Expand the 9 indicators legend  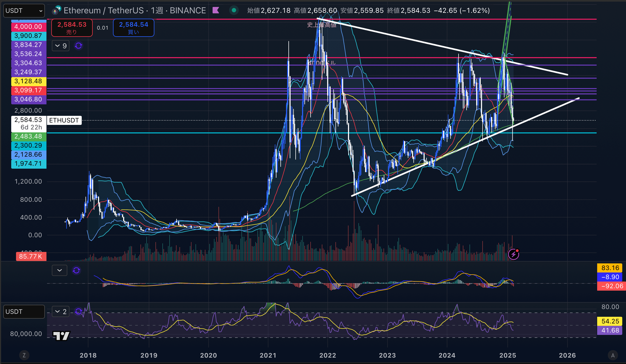(x=61, y=46)
